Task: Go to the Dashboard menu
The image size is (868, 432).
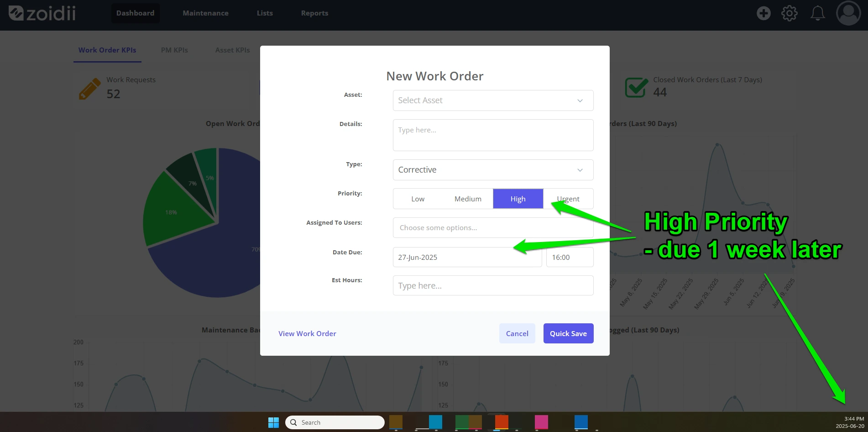Action: point(135,13)
